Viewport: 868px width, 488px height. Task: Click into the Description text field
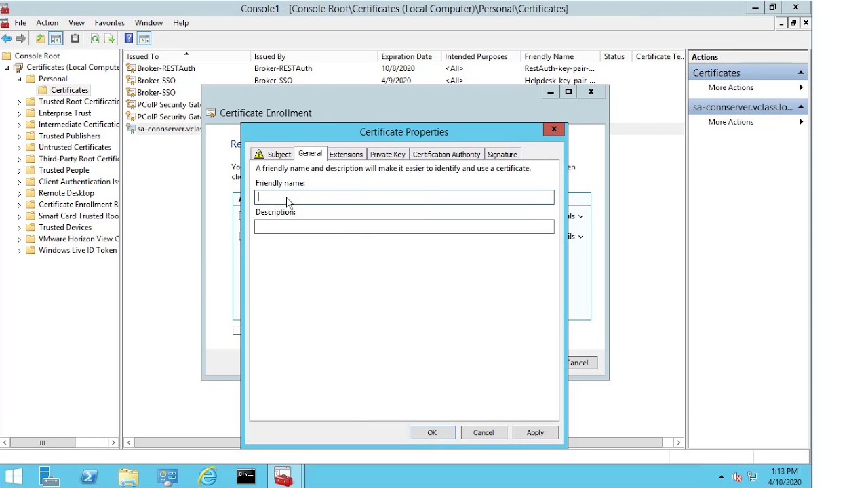pyautogui.click(x=404, y=227)
